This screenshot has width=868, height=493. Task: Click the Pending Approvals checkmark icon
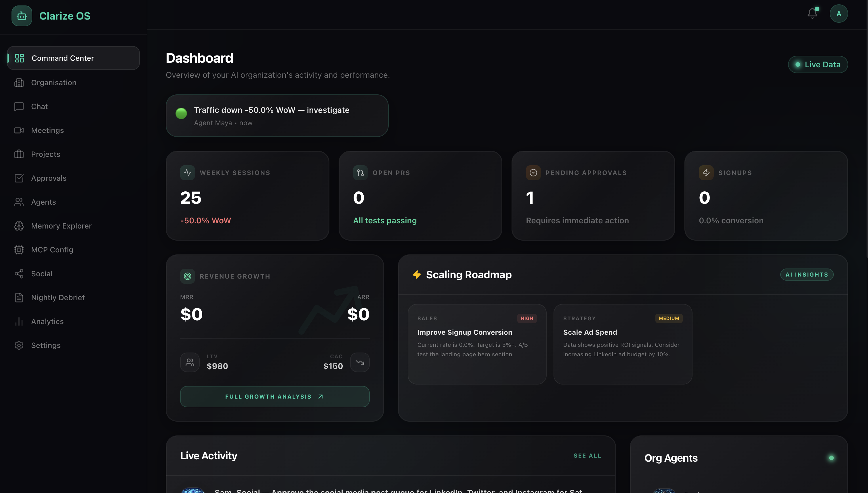point(533,173)
